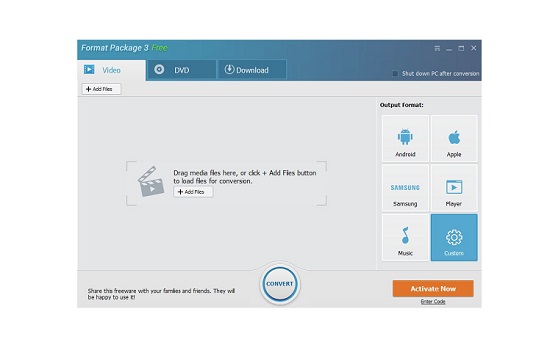
Task: Start conversion with the round CONVERT button
Action: pos(280,284)
